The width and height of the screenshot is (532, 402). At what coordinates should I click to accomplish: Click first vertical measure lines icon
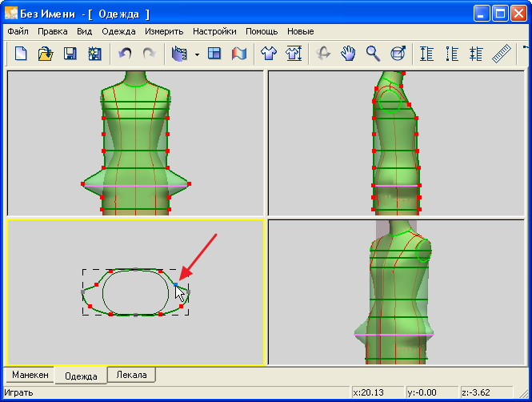click(426, 54)
